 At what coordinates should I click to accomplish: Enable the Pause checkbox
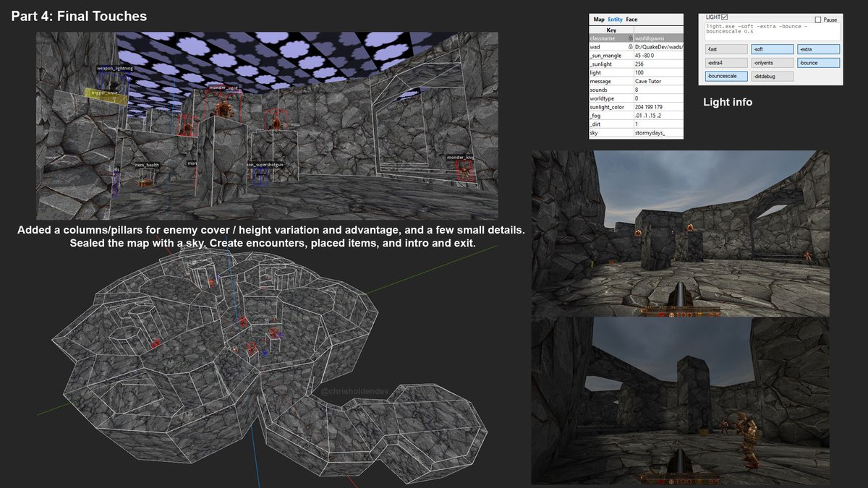tap(818, 20)
